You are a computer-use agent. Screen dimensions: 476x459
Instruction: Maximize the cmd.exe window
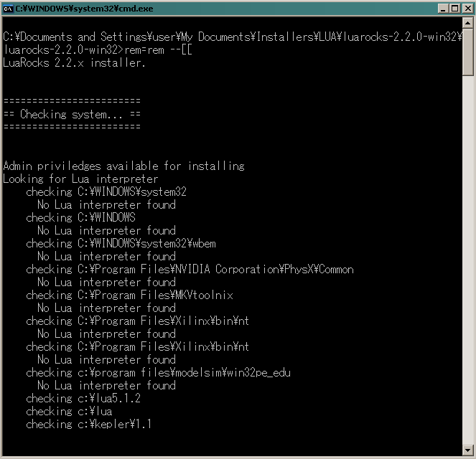pyautogui.click(x=455, y=9)
